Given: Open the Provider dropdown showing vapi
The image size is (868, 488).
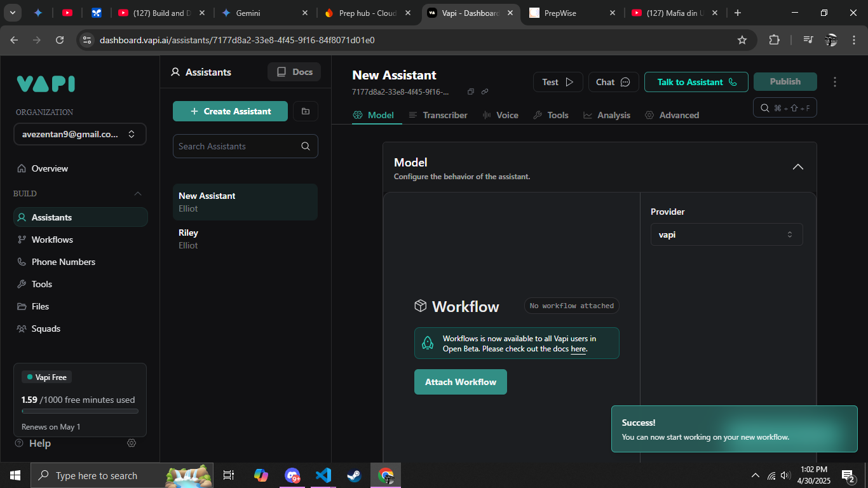Looking at the screenshot, I should point(726,234).
